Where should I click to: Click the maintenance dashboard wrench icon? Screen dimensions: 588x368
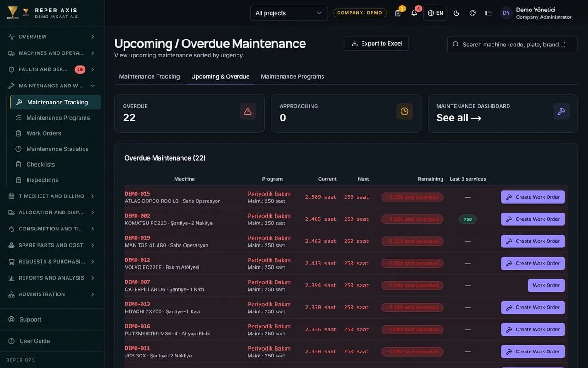tap(561, 111)
